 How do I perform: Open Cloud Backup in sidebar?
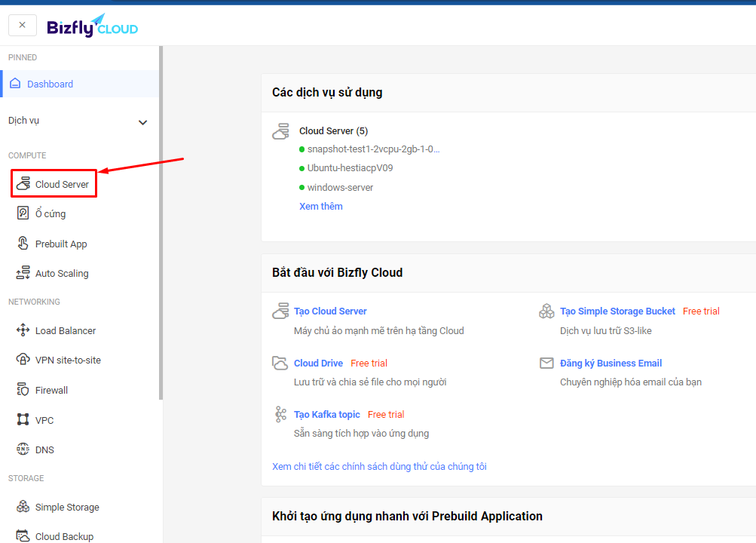[x=64, y=537]
